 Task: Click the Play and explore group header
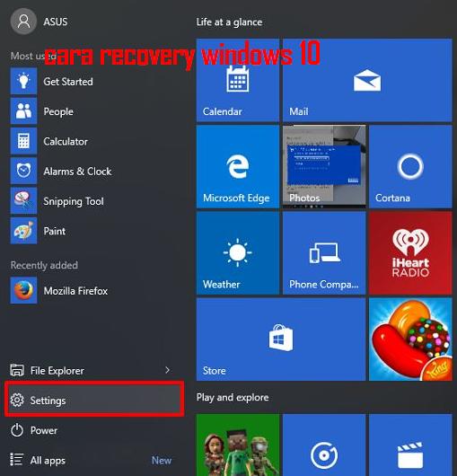(x=233, y=397)
